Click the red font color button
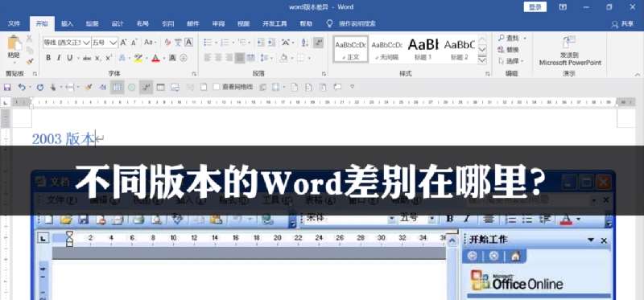 [155, 58]
